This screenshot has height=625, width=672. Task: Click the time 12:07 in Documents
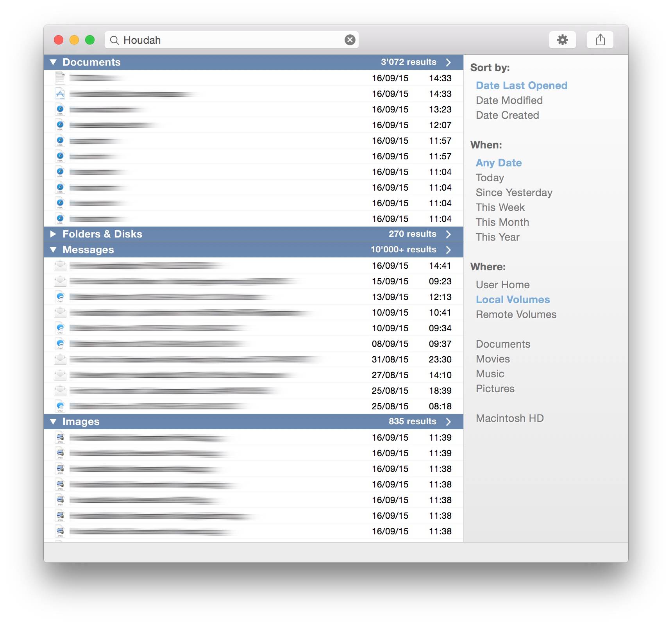(440, 125)
